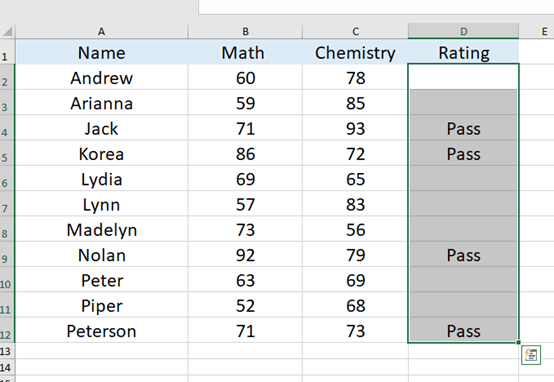Select the cell containing Peterson
This screenshot has width=554, height=382.
point(102,330)
